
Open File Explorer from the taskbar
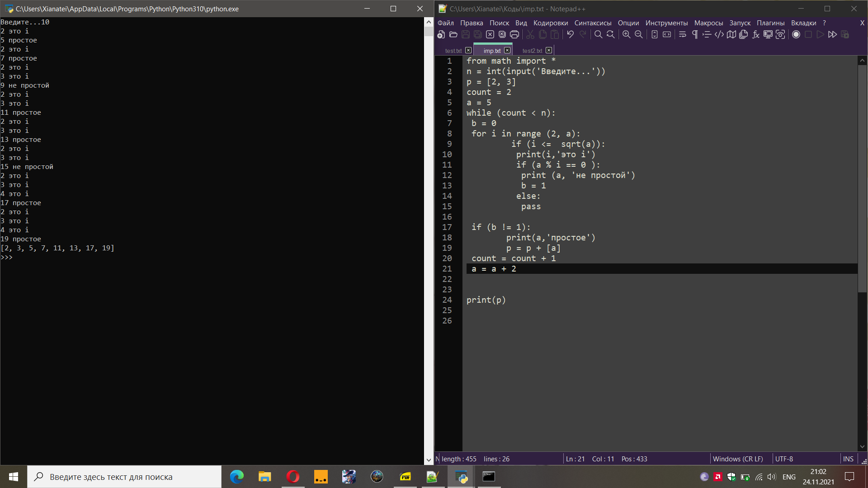[264, 477]
